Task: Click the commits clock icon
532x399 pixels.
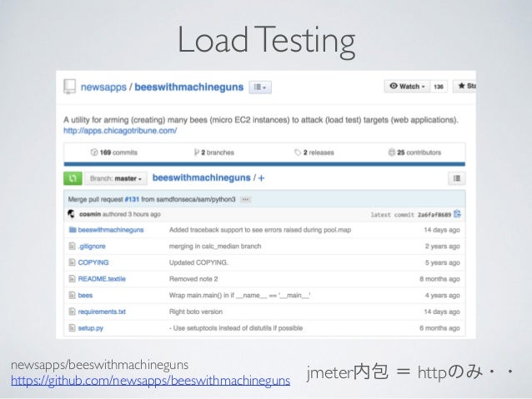Action: click(x=94, y=152)
